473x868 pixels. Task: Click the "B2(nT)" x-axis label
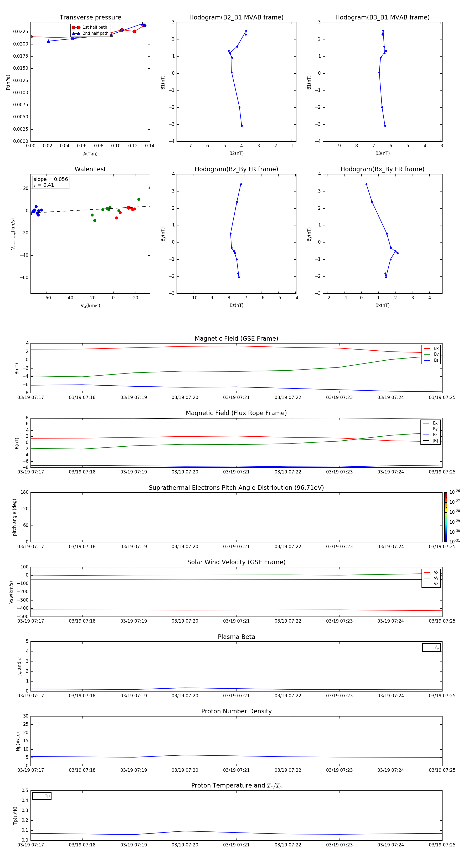pos(236,153)
